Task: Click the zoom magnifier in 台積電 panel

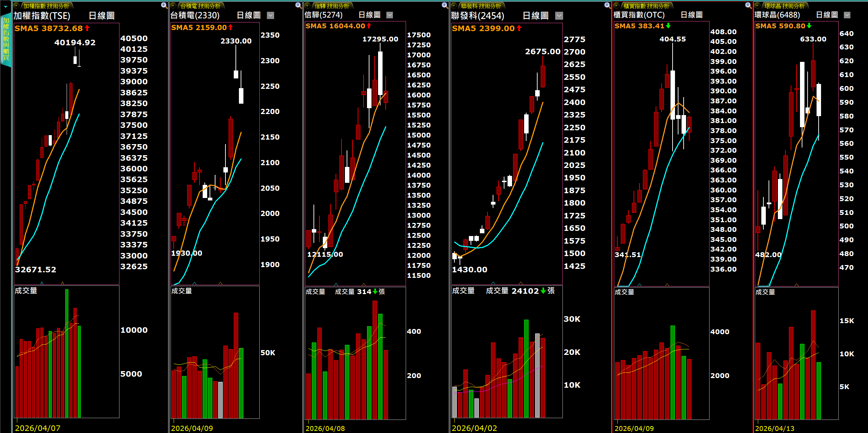Action: pyautogui.click(x=298, y=5)
